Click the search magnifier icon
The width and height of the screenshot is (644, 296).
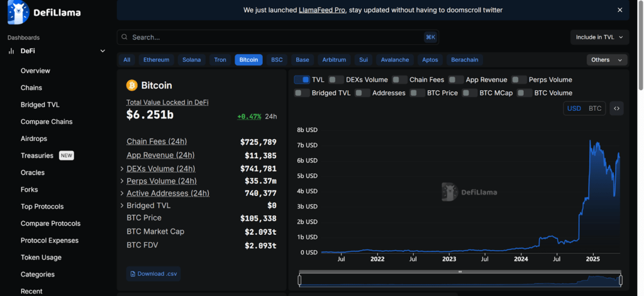125,37
